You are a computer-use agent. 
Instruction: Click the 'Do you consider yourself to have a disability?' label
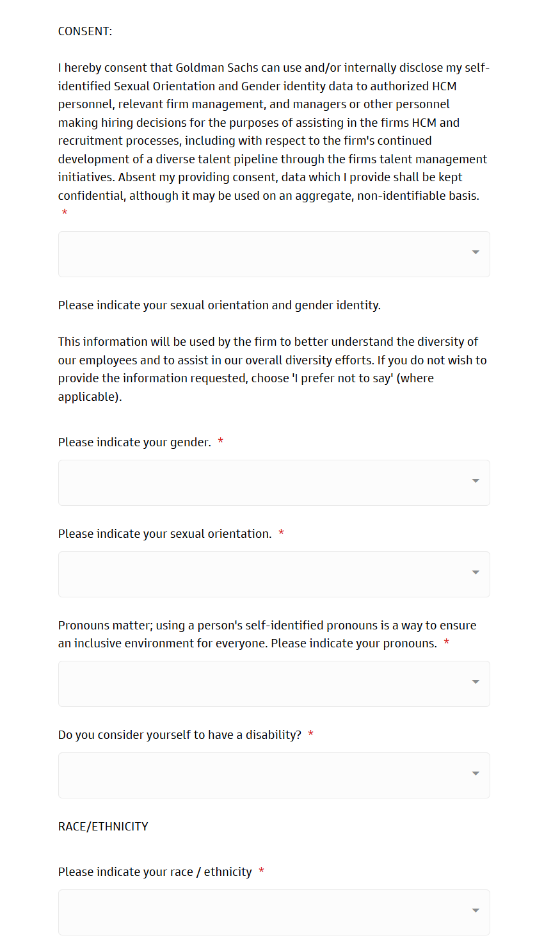point(180,735)
